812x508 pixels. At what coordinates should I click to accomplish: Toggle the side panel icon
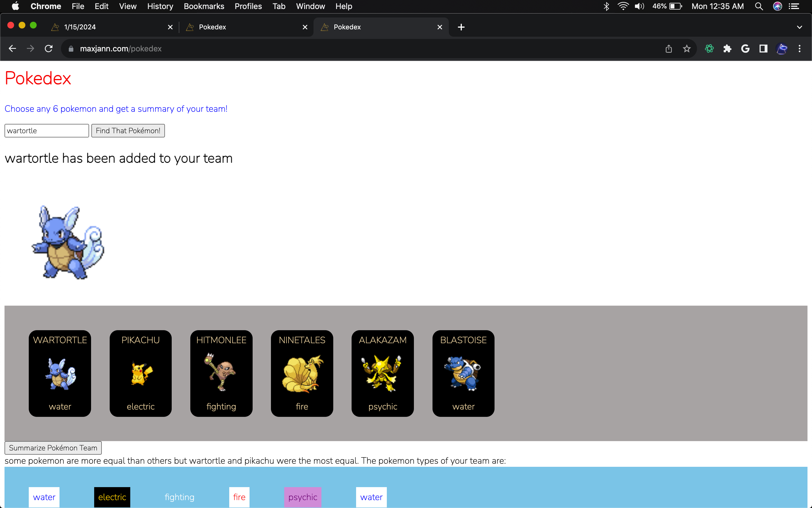coord(763,49)
